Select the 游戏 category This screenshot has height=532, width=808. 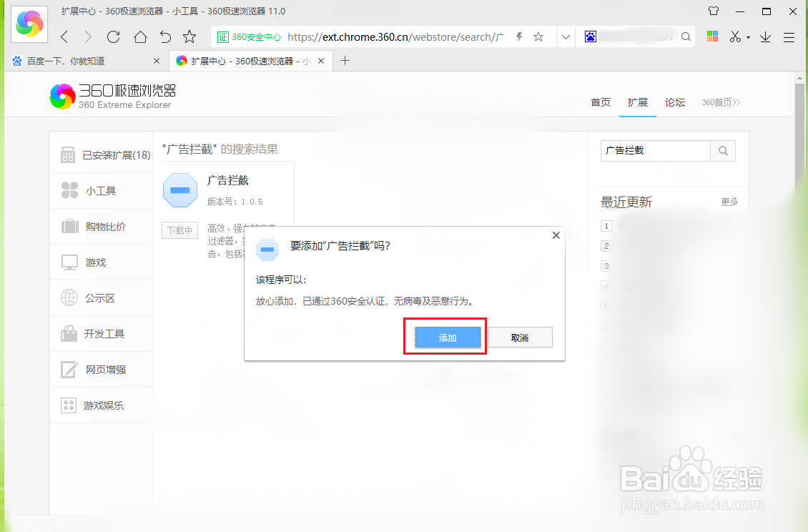point(101,262)
